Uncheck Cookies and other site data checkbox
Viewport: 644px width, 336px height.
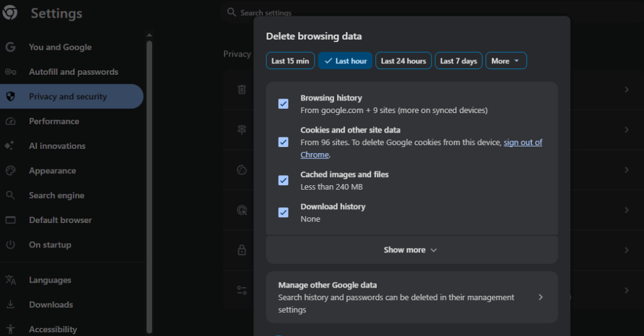tap(284, 142)
